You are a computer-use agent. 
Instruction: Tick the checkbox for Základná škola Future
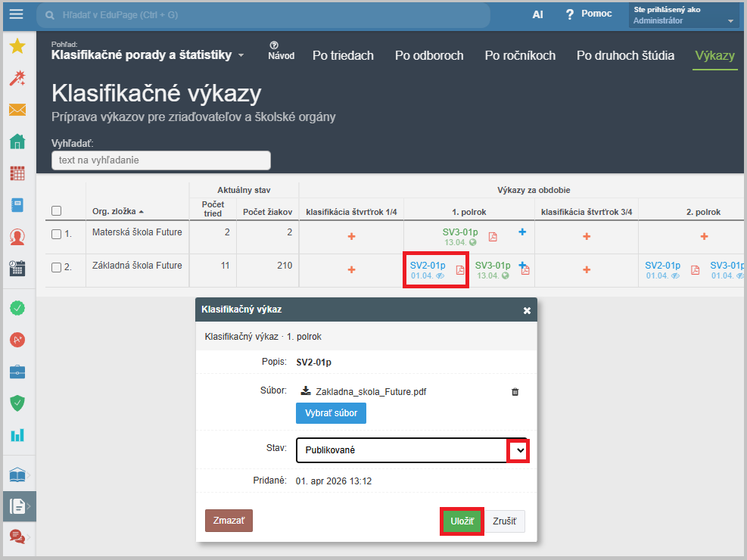(56, 267)
